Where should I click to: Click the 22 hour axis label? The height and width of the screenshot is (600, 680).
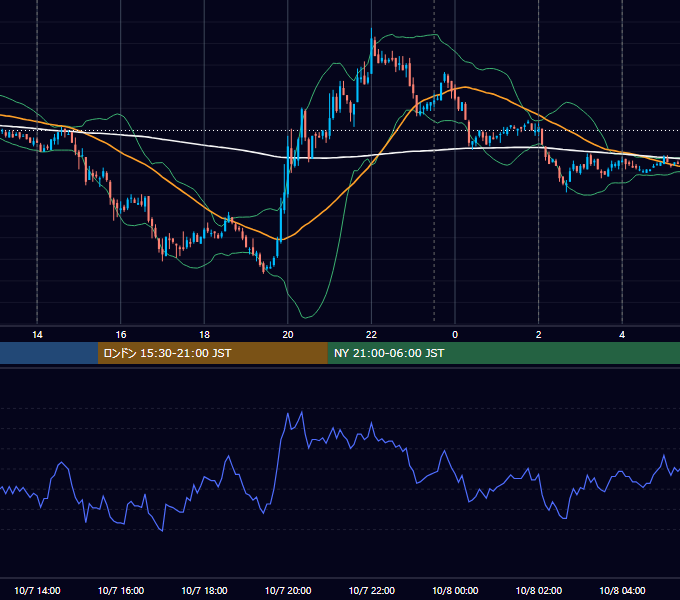click(371, 335)
